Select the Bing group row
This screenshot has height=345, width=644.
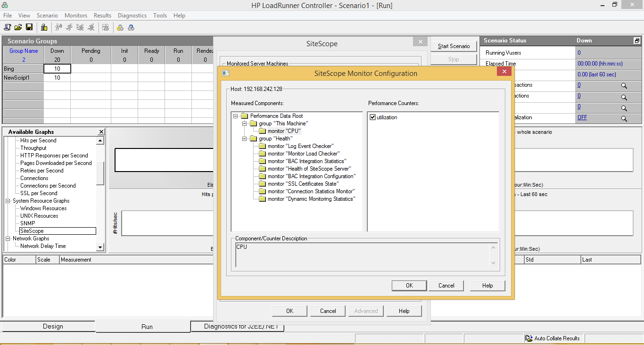(23, 69)
